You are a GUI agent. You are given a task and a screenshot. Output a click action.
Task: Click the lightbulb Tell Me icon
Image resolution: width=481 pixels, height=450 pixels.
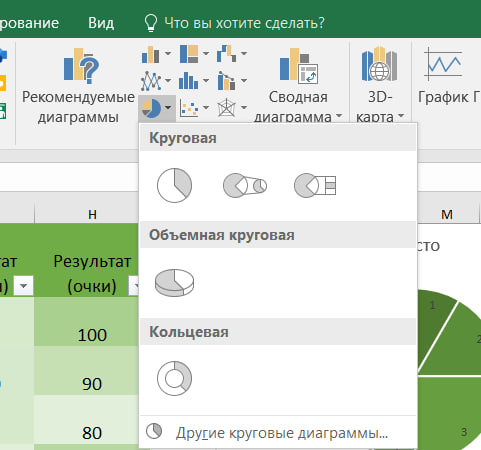click(151, 23)
